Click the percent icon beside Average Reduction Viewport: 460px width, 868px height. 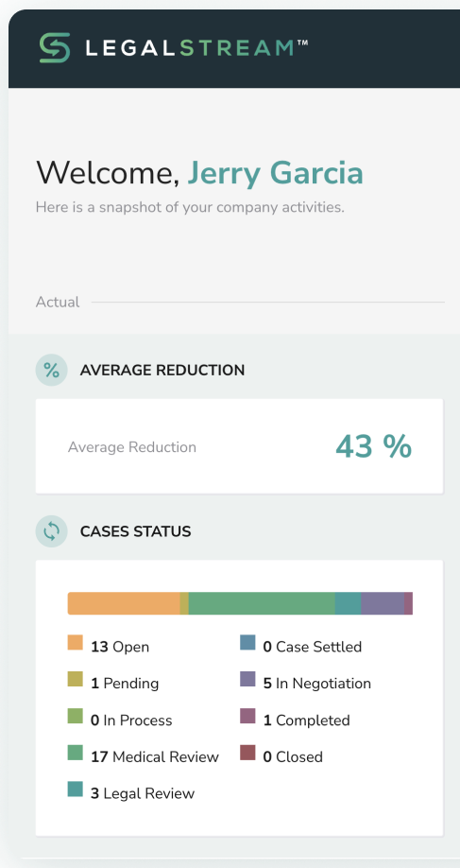[x=51, y=370]
